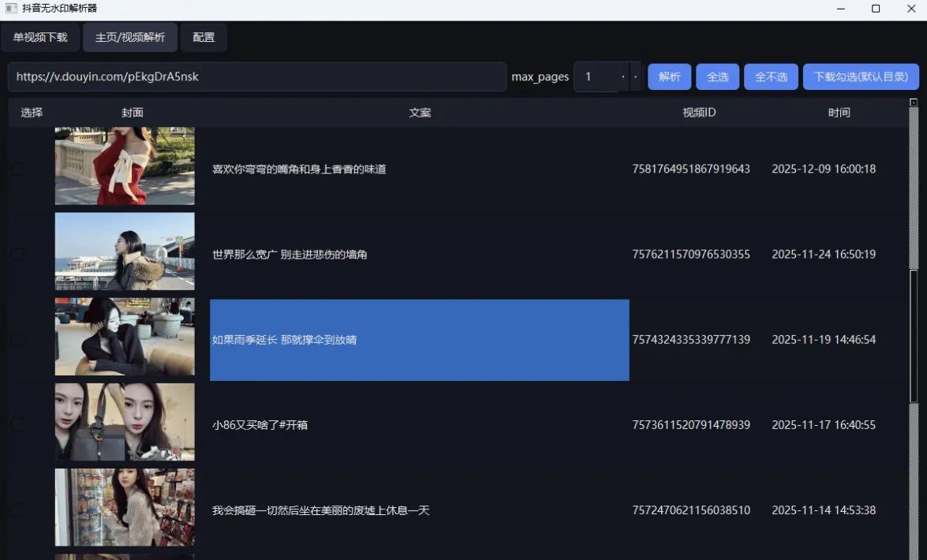
Task: Click the harbor backpack video thumbnail
Action: pos(124,251)
